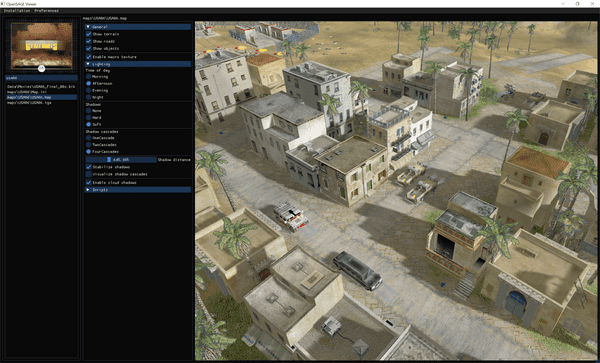This screenshot has width=600, height=363.
Task: Collapse the General section header
Action: pyautogui.click(x=138, y=27)
